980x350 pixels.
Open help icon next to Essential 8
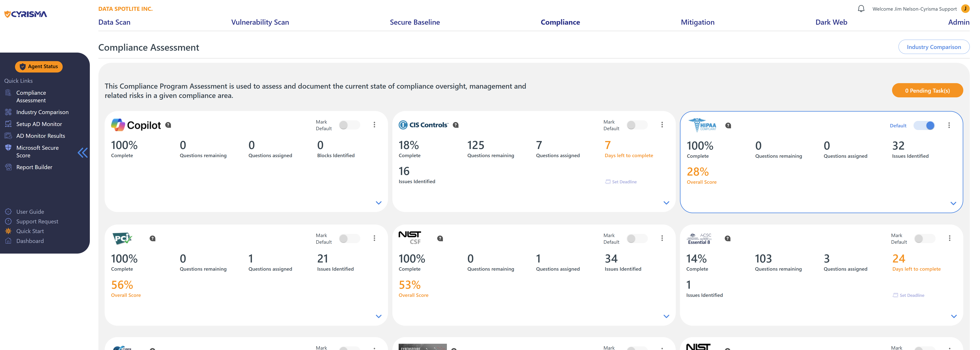(728, 239)
